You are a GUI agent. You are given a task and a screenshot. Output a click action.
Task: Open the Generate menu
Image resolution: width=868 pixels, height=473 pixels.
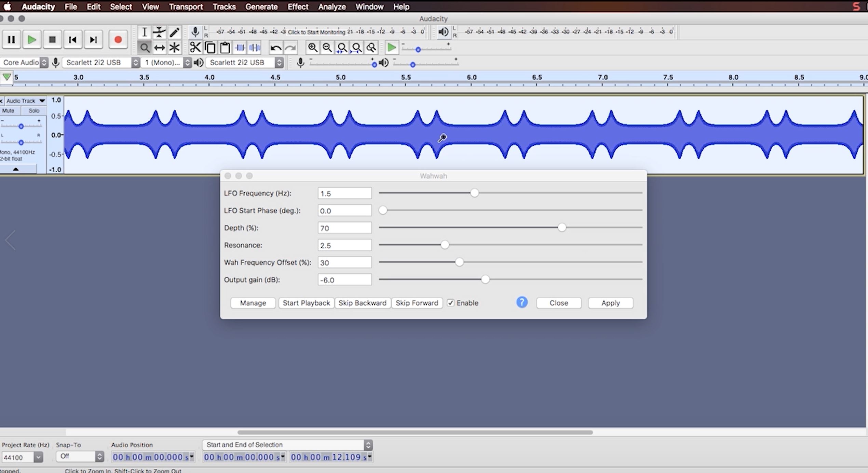pos(261,6)
